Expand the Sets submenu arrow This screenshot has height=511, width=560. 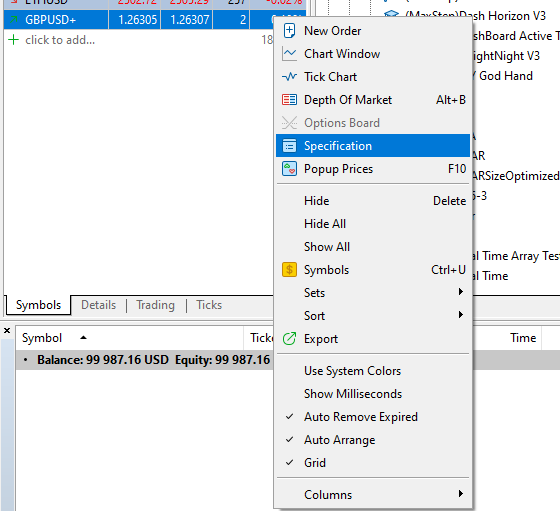[461, 292]
